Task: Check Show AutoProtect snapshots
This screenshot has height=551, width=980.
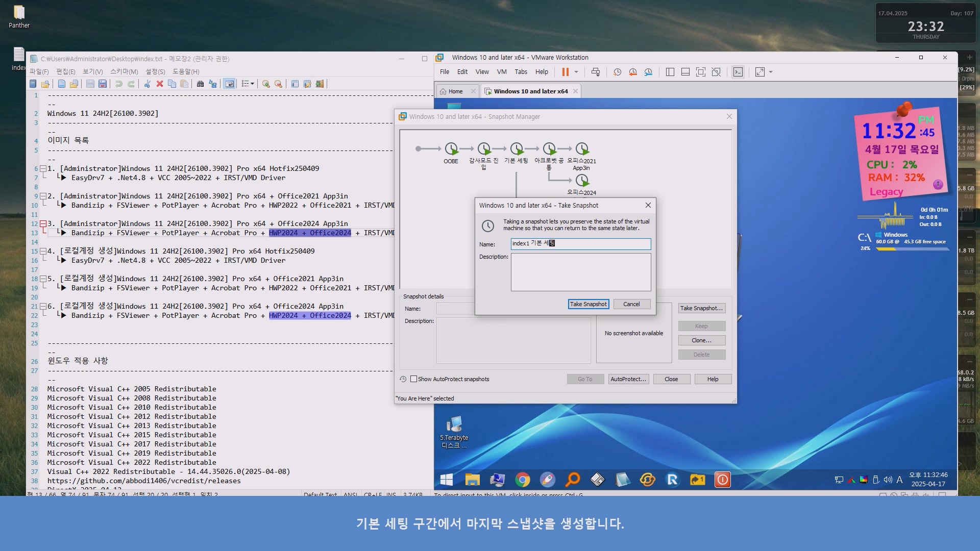Action: 414,379
